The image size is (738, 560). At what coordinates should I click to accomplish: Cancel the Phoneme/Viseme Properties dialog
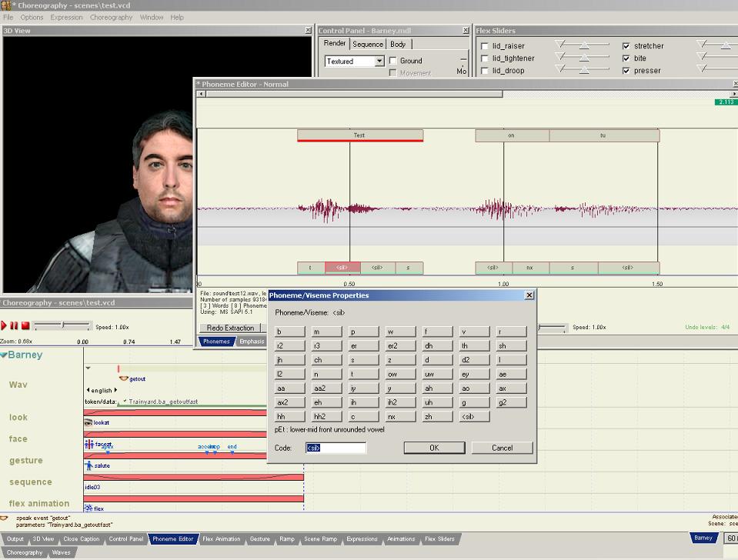[x=503, y=448]
